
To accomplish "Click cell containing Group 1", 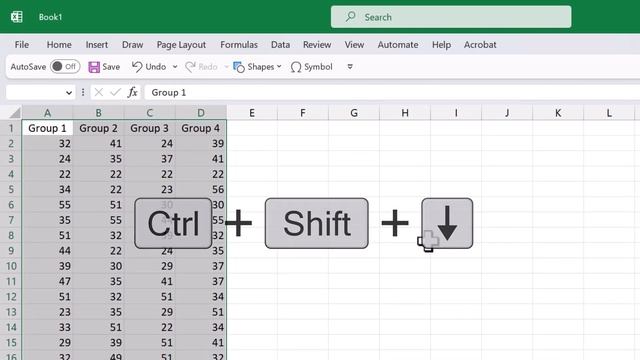I will click(47, 128).
